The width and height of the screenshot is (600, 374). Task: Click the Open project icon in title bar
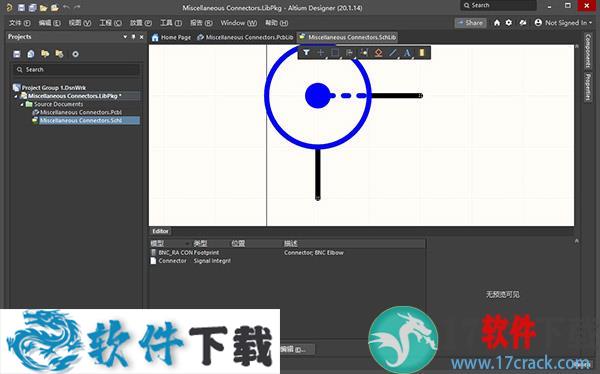(55, 7)
